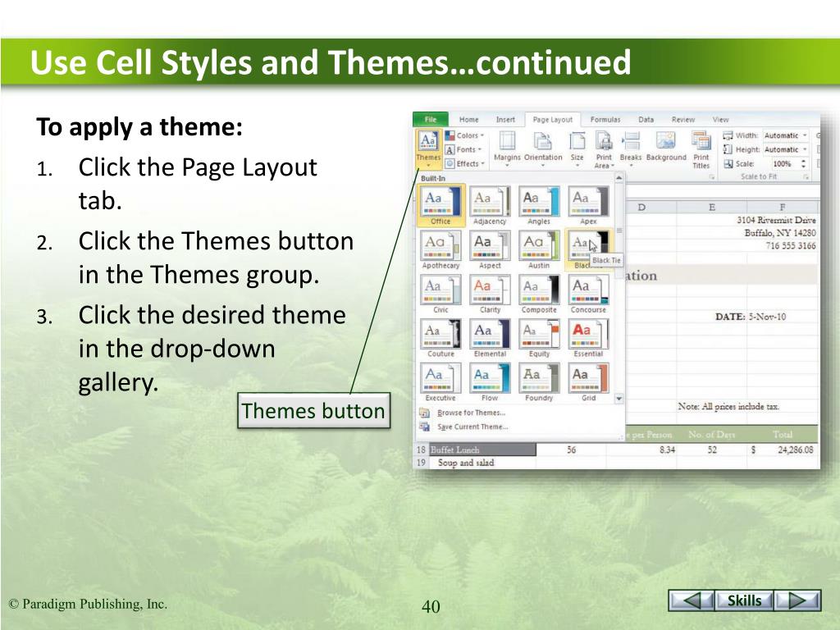Adjust the Scale 100% stepper
840x630 pixels.
point(803,163)
